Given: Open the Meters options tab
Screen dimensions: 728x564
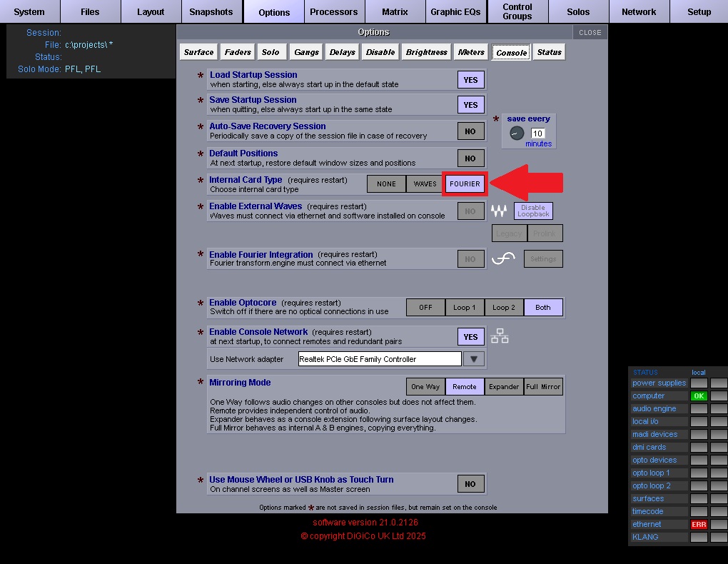Looking at the screenshot, I should 471,52.
